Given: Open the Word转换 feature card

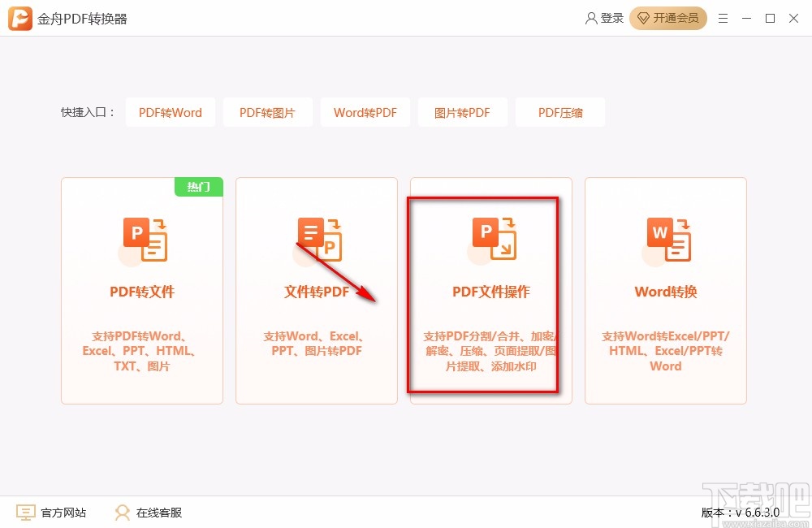Looking at the screenshot, I should 666,290.
